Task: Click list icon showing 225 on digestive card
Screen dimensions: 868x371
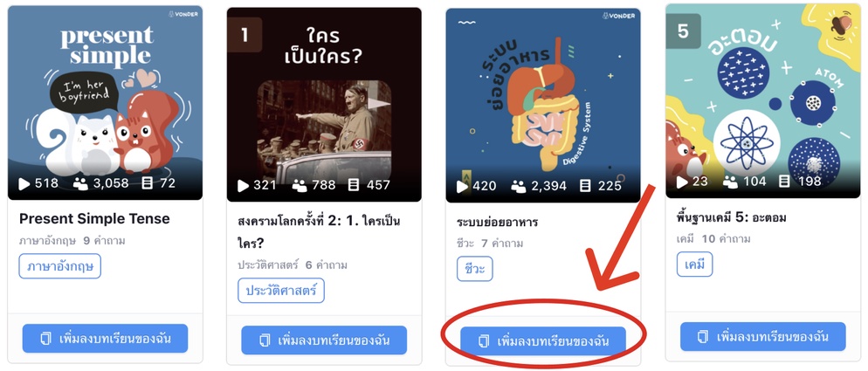Action: (x=585, y=186)
